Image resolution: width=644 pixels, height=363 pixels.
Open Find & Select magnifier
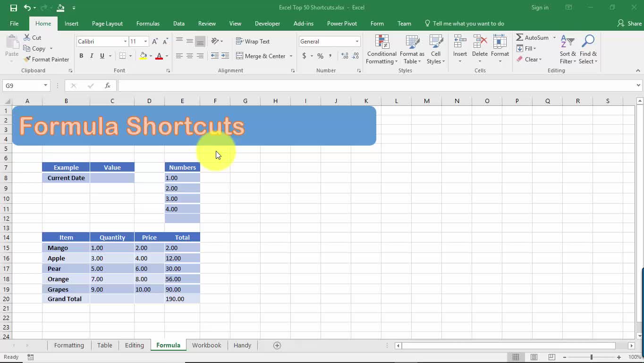click(x=588, y=43)
